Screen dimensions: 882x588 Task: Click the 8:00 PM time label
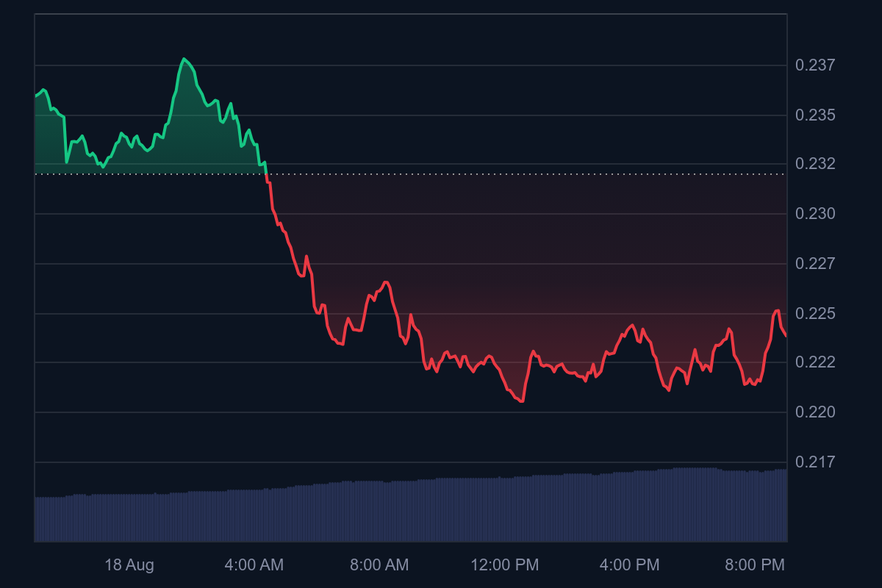point(755,565)
